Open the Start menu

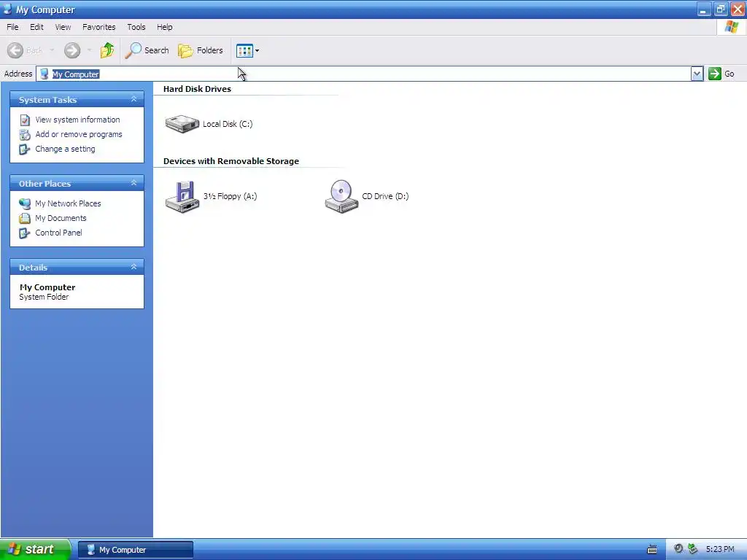pyautogui.click(x=35, y=550)
